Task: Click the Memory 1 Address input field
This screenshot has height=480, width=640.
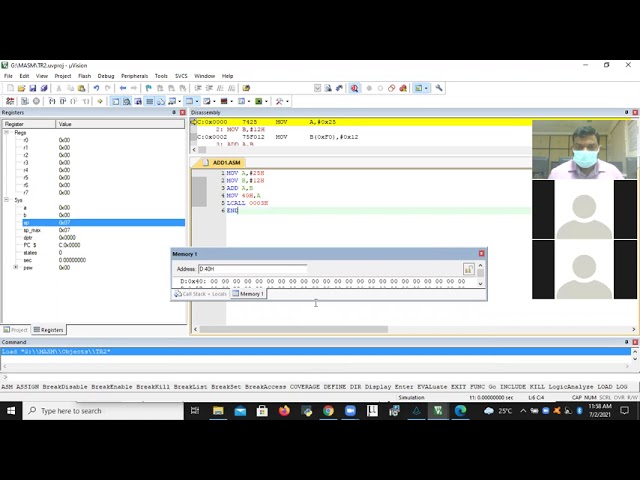Action: pos(250,269)
